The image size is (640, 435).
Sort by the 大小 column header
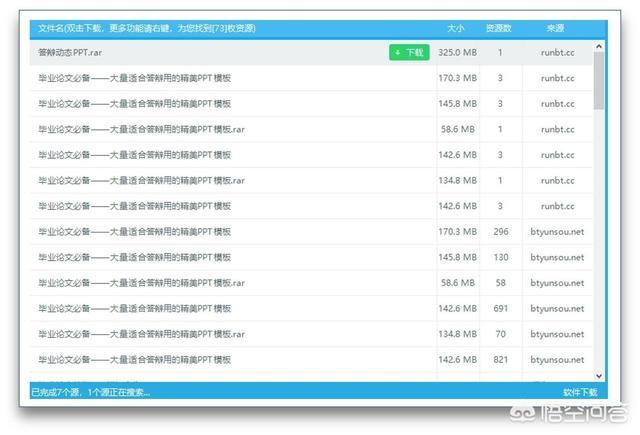[x=456, y=28]
